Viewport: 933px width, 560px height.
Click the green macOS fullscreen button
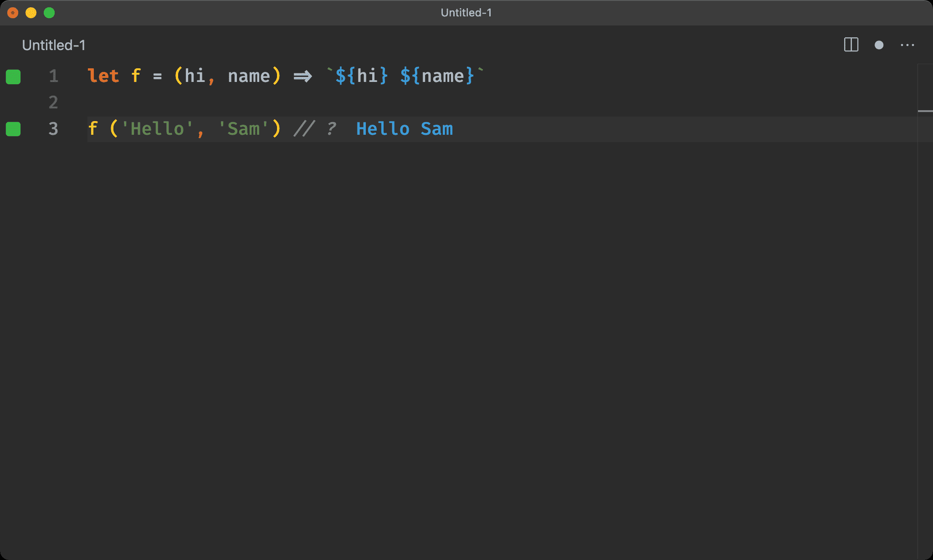pyautogui.click(x=49, y=13)
